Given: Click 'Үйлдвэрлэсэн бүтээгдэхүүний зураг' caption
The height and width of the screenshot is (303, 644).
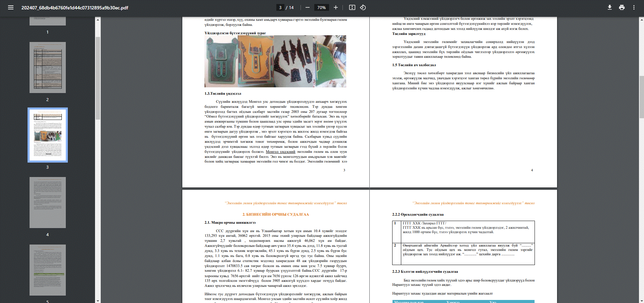Looking at the screenshot, I should (x=235, y=33).
